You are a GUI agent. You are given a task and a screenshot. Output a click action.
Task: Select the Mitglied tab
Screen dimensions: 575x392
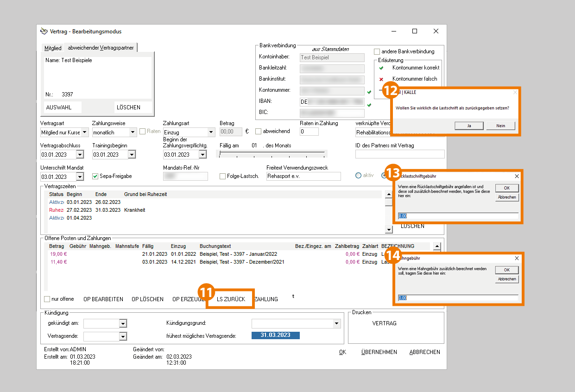click(x=53, y=48)
